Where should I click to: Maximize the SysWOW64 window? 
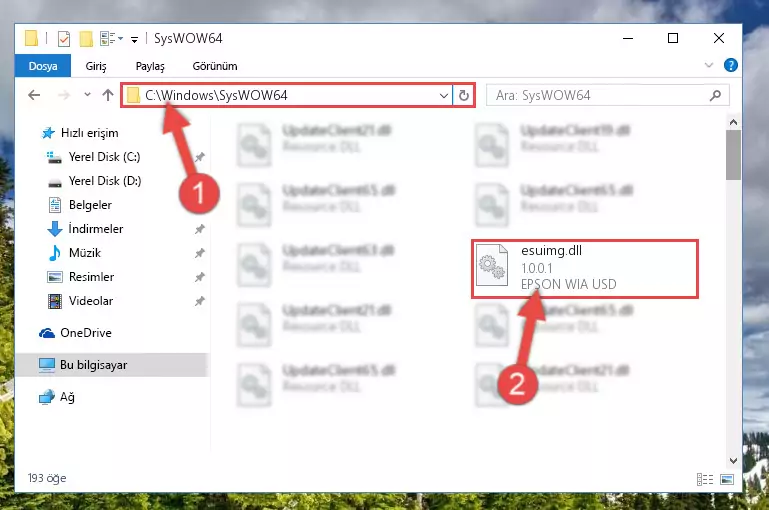[x=673, y=38]
